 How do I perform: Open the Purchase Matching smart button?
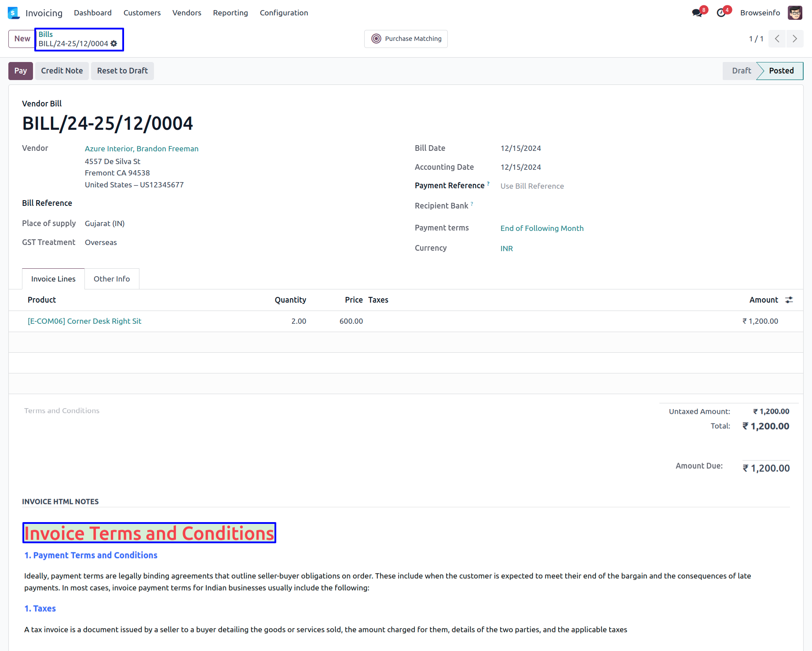(x=406, y=39)
